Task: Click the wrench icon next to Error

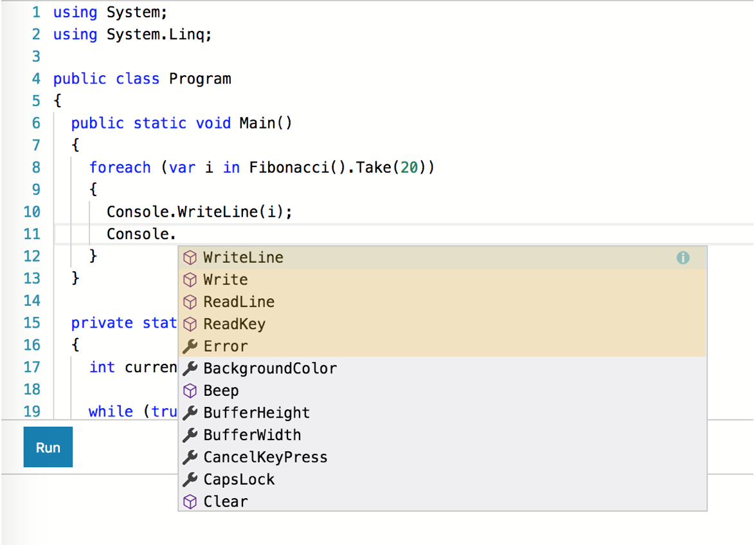Action: (190, 346)
